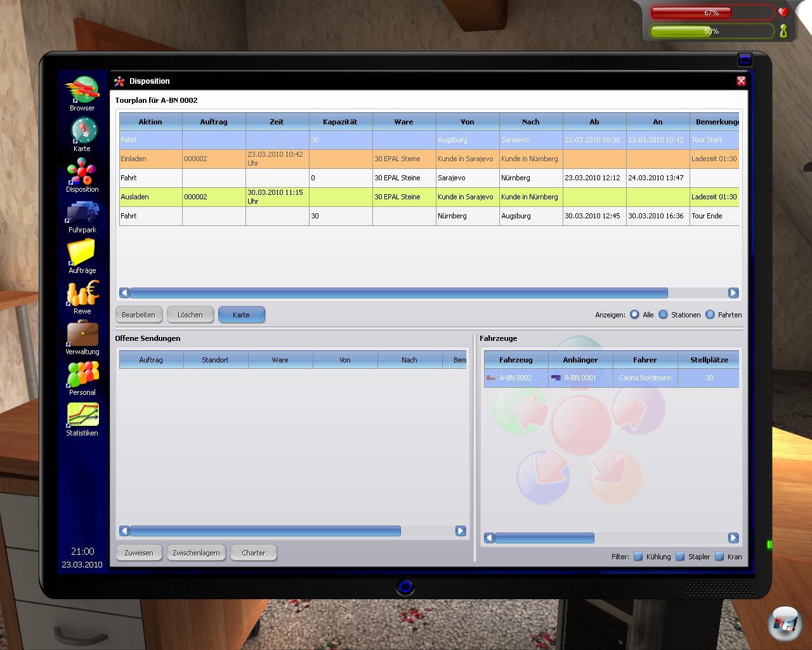Select the Fahrten radio button
This screenshot has height=650, width=812.
pyautogui.click(x=710, y=315)
